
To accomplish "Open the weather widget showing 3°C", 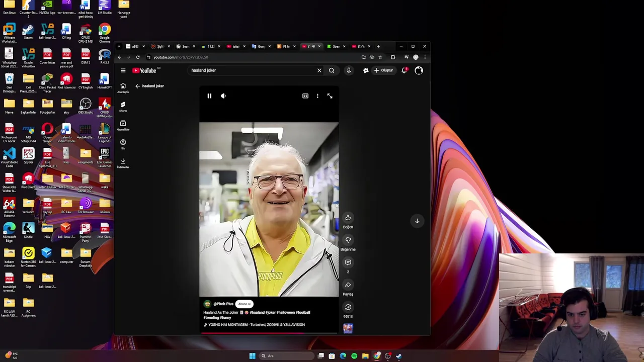I will pos(11,355).
